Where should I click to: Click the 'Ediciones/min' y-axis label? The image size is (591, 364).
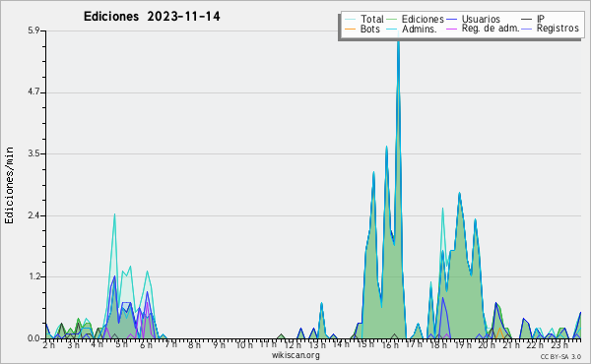click(9, 185)
